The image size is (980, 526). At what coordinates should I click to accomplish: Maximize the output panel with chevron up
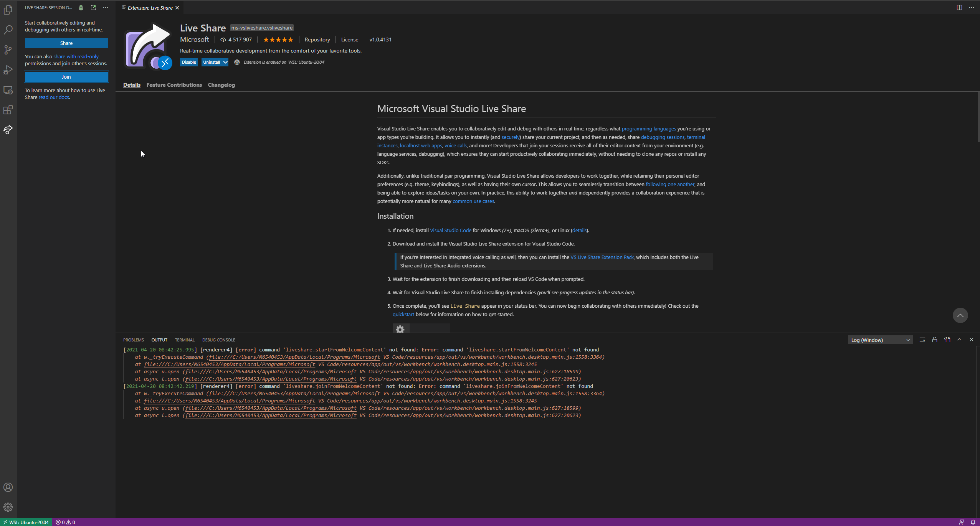pos(959,340)
